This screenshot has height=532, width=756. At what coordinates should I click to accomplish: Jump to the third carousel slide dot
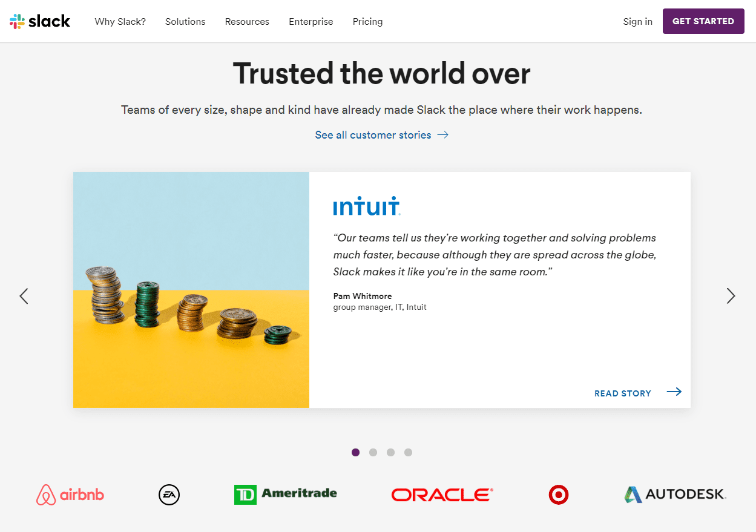pyautogui.click(x=390, y=452)
